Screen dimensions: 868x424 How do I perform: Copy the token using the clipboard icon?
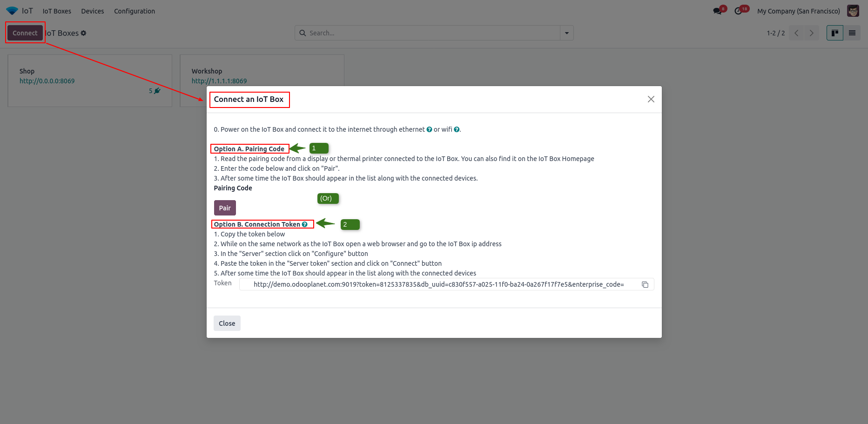coord(645,284)
